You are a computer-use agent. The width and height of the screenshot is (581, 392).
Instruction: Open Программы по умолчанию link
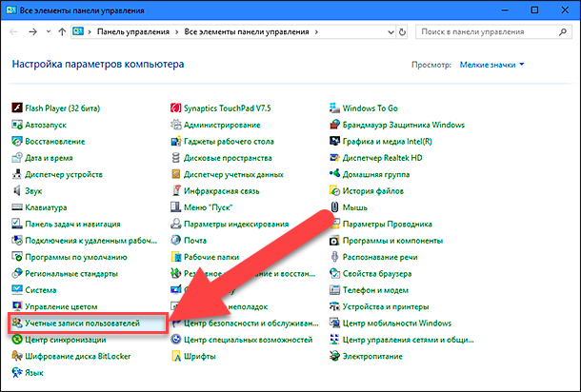(76, 257)
